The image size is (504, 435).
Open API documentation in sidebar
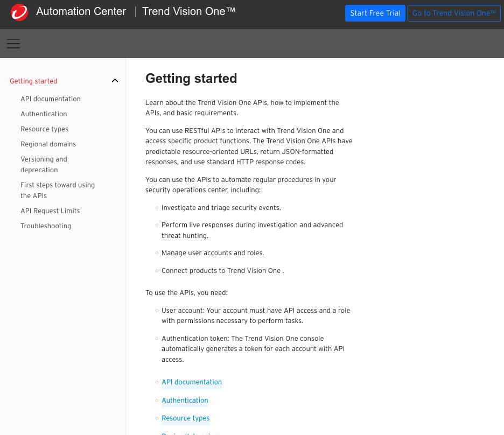click(51, 99)
